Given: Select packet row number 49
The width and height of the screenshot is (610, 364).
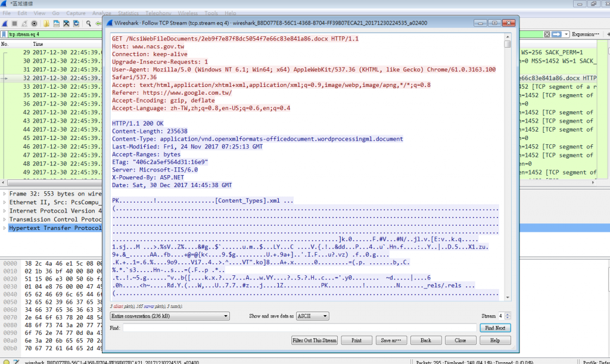Looking at the screenshot, I should pyautogui.click(x=51, y=172).
